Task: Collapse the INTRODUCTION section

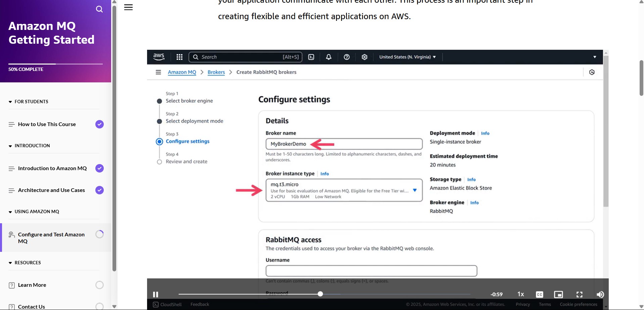Action: point(10,146)
